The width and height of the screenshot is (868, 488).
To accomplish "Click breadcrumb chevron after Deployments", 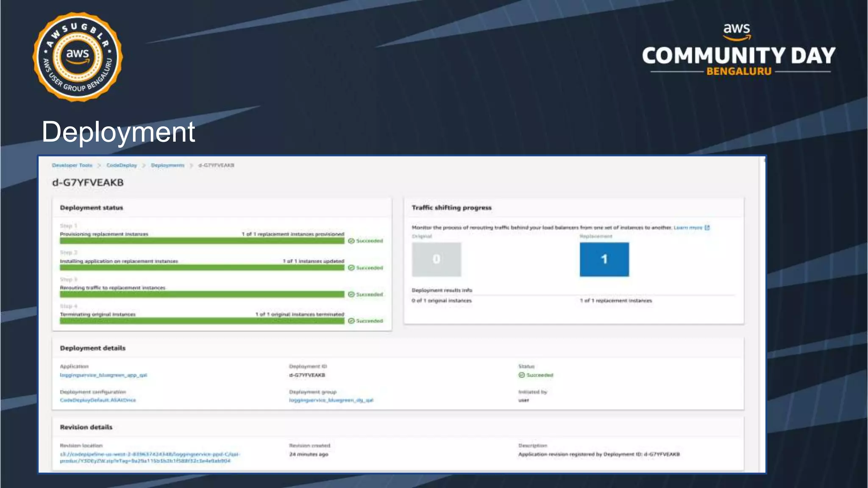I will (192, 165).
